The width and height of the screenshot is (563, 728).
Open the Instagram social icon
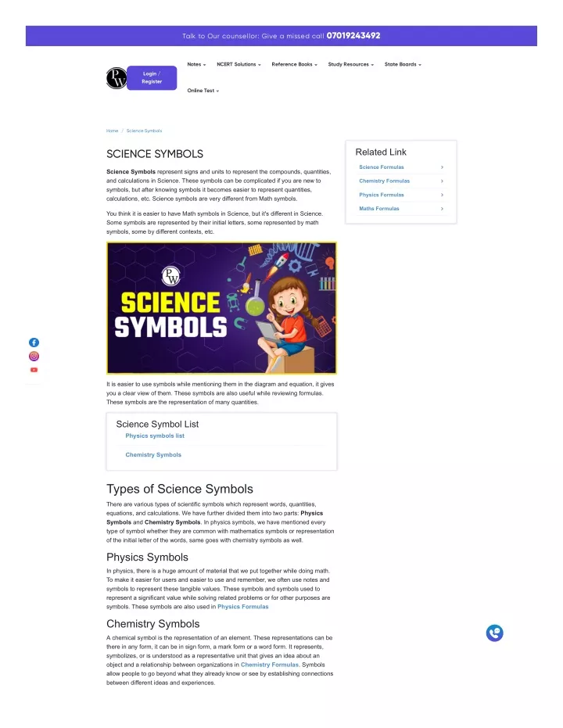(x=34, y=356)
